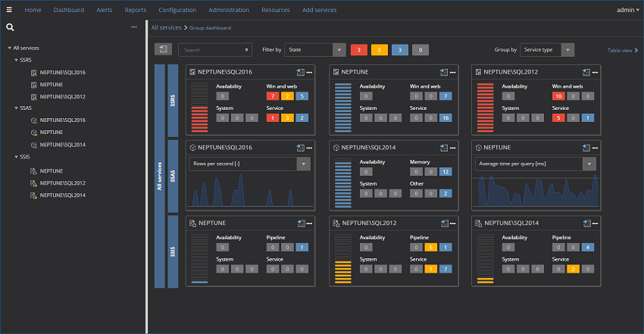Screen dimensions: 644x334
Task: Click red alert count 10 on NEPTUNE\SQL2012
Action: tap(558, 96)
